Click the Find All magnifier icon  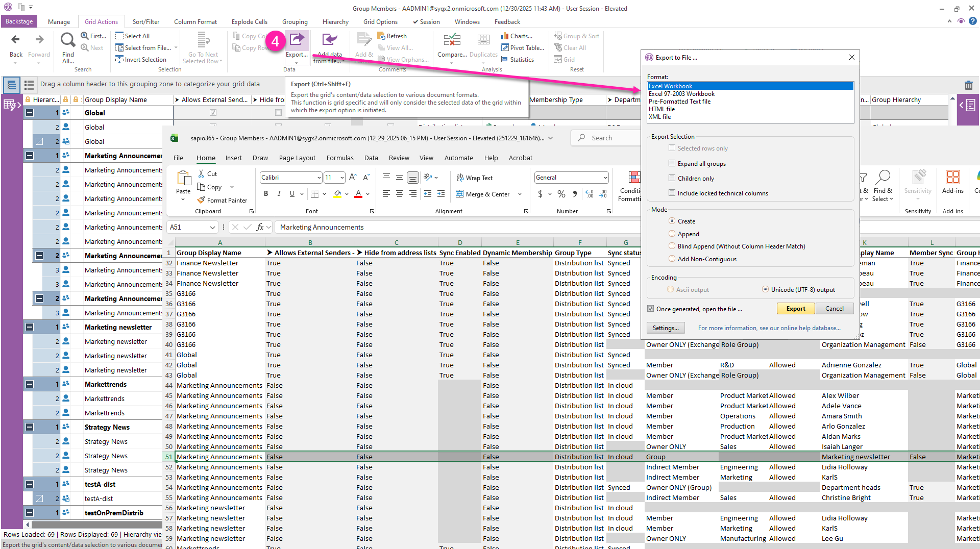[68, 40]
